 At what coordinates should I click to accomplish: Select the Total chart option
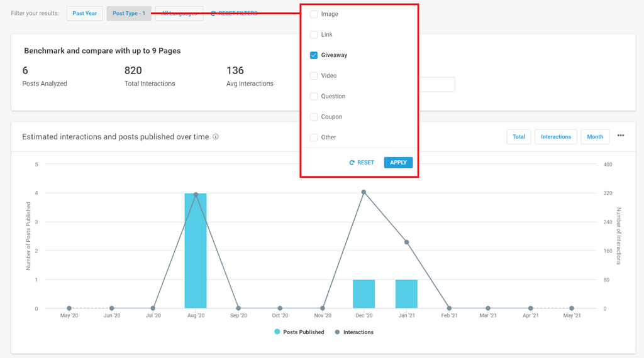[x=518, y=136]
